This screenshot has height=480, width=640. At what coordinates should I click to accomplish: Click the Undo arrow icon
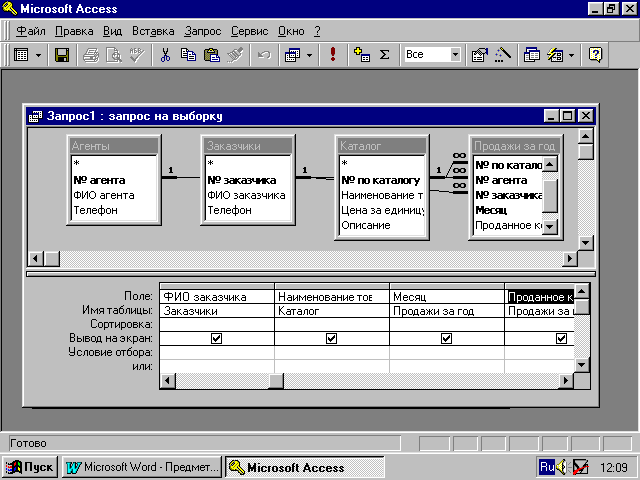264,55
